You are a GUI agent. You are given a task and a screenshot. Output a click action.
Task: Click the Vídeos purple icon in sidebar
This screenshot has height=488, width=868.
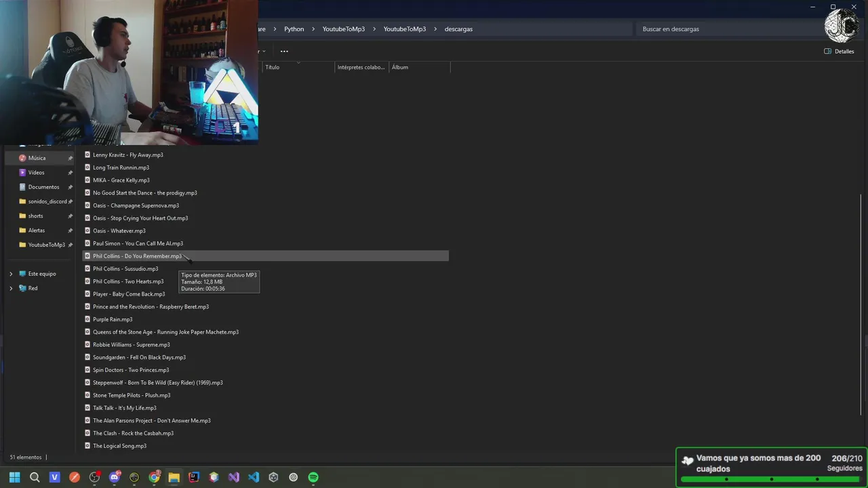(x=22, y=172)
